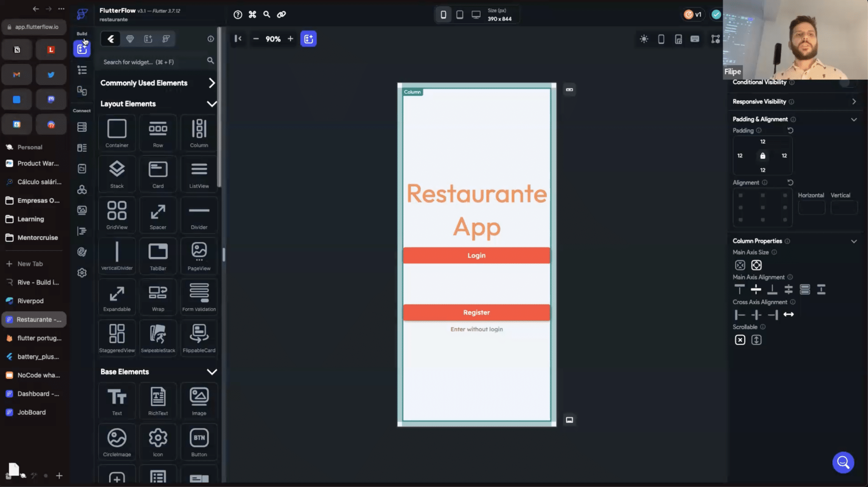
Task: Select the Spacer widget
Action: pos(158,215)
